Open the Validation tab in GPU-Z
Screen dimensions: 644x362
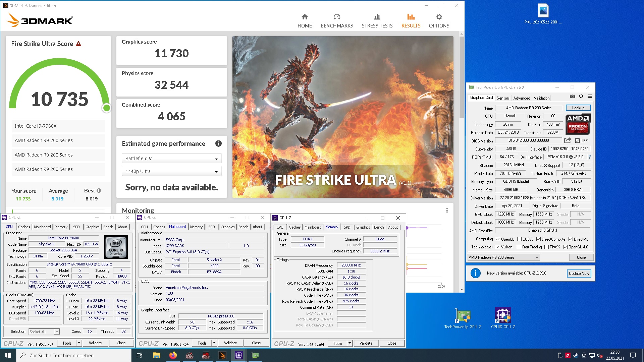(x=541, y=98)
